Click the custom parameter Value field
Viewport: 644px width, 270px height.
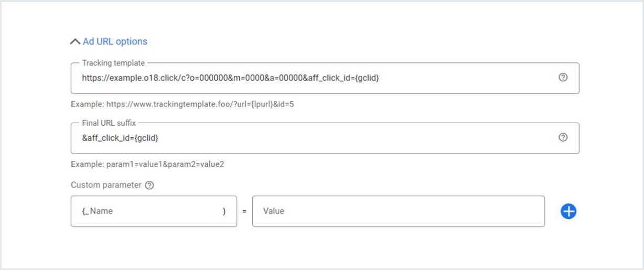pyautogui.click(x=399, y=211)
